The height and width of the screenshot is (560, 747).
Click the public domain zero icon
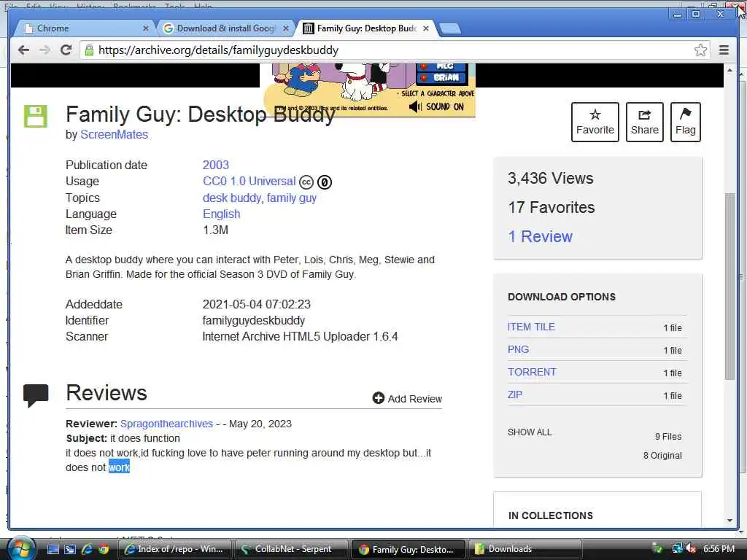coord(325,182)
